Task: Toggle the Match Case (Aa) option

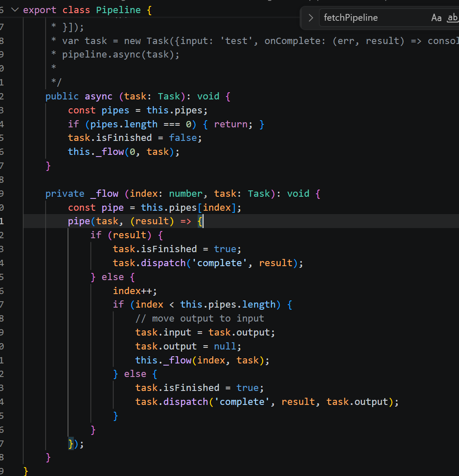Action: (x=436, y=18)
